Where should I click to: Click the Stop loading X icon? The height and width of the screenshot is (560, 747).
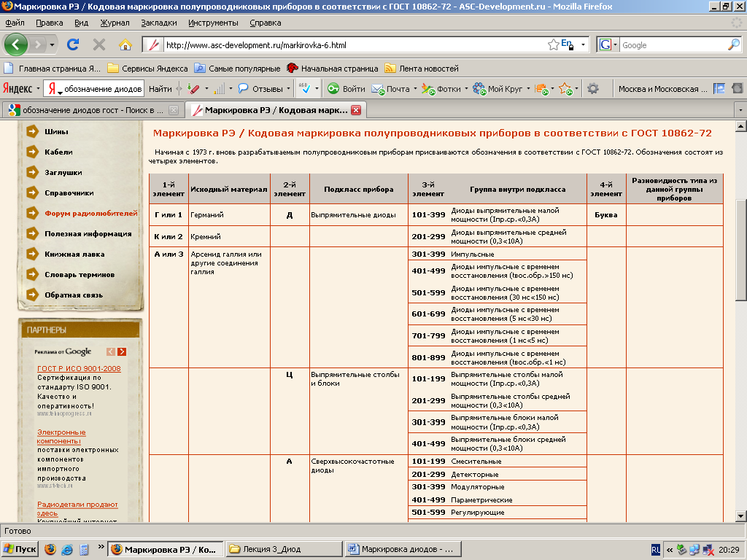(99, 44)
